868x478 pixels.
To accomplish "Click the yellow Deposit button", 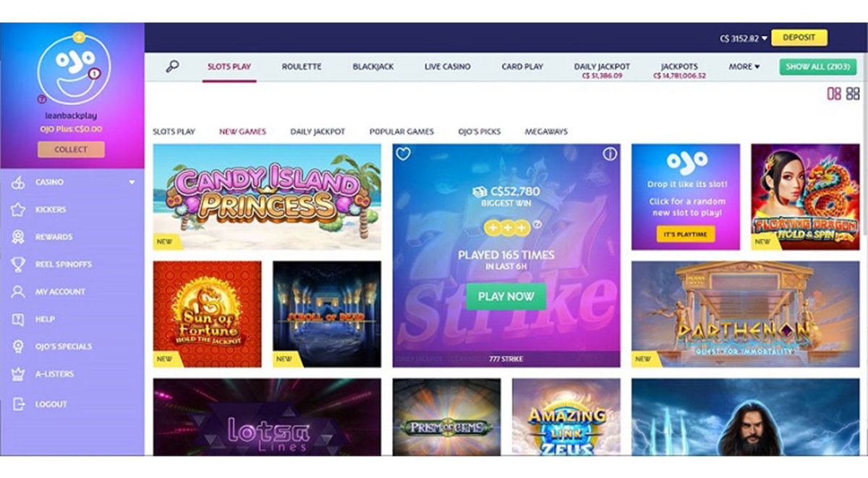I will [799, 38].
